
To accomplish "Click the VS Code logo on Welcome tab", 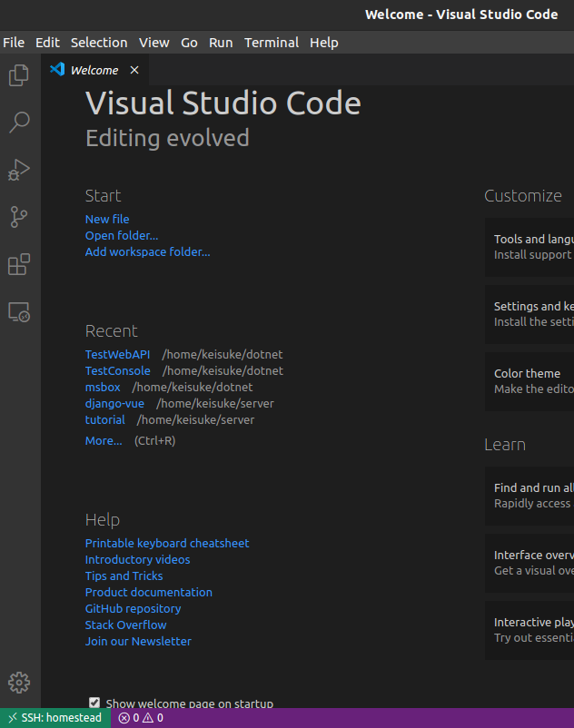I will click(57, 69).
